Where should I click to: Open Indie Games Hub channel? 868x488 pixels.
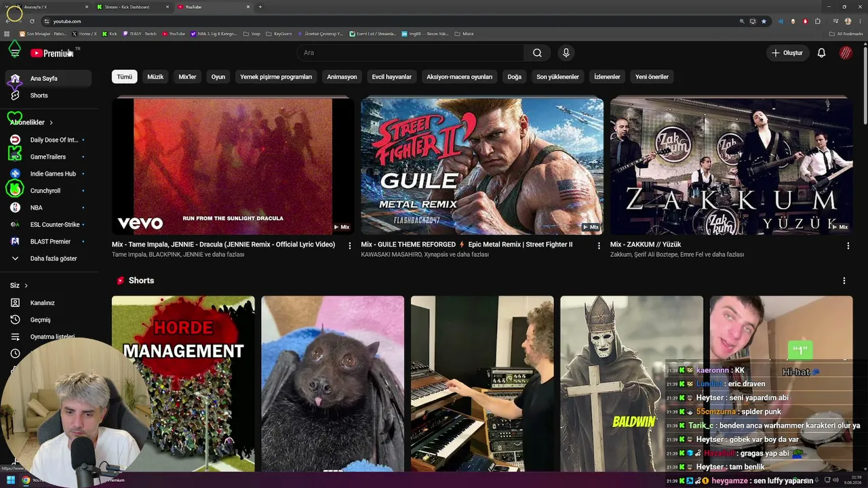click(48, 174)
